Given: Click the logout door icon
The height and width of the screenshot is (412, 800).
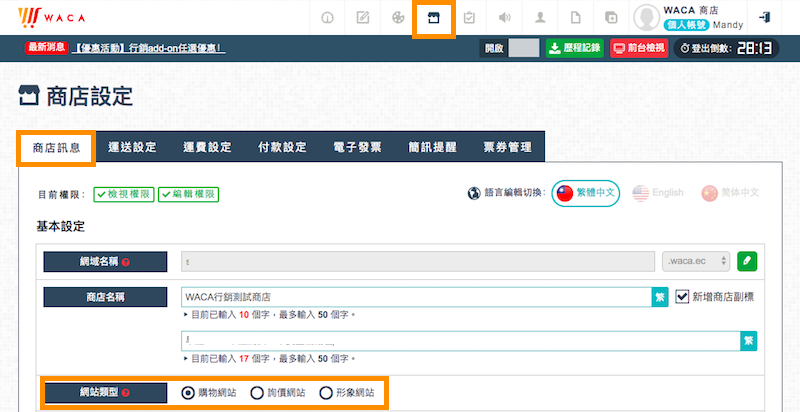Looking at the screenshot, I should (x=765, y=18).
